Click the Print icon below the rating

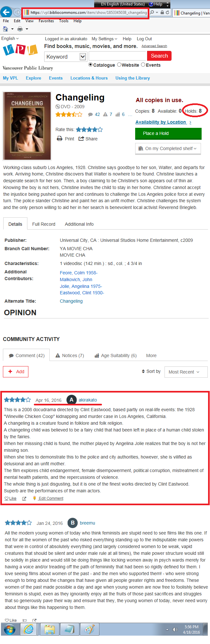(x=59, y=138)
